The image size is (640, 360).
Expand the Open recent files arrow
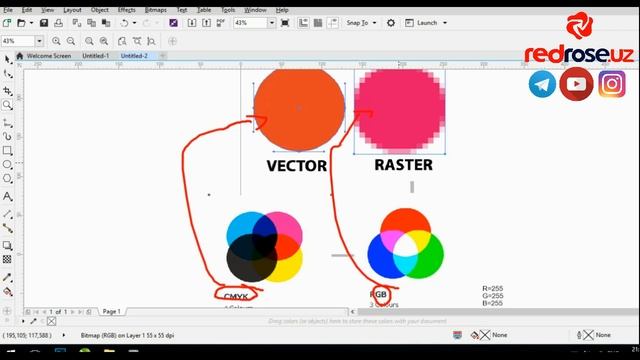[31, 23]
